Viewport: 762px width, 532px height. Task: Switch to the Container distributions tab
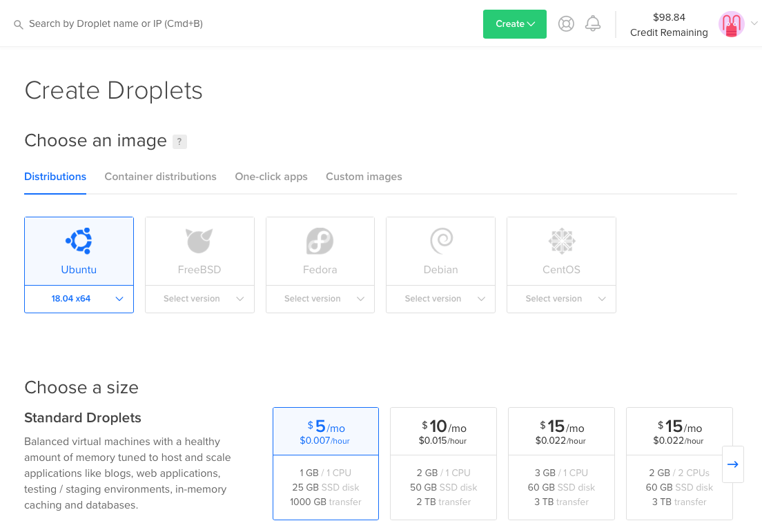(160, 177)
